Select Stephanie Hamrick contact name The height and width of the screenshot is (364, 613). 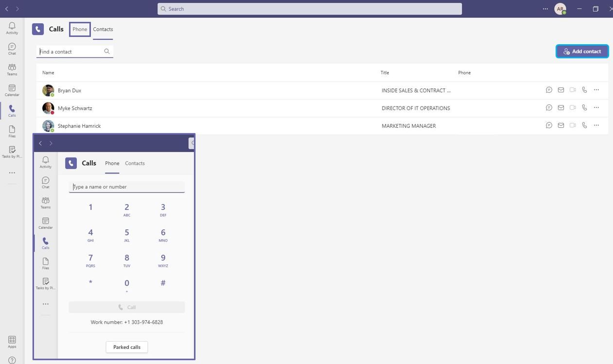79,126
